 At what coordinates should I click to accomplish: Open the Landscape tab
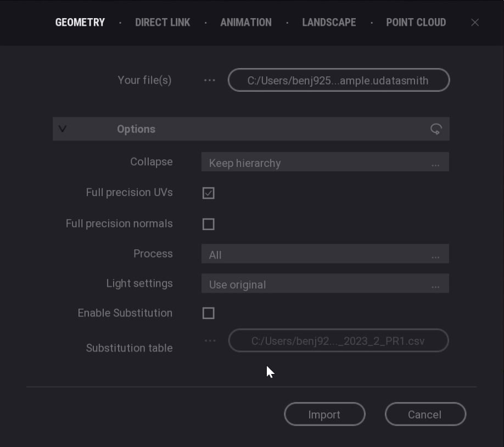pos(329,23)
